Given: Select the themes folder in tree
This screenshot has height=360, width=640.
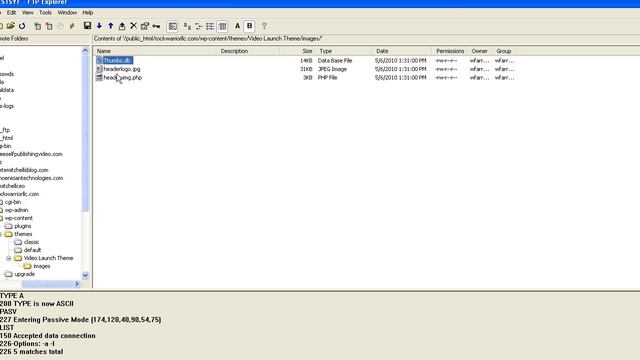Looking at the screenshot, I should coord(23,234).
